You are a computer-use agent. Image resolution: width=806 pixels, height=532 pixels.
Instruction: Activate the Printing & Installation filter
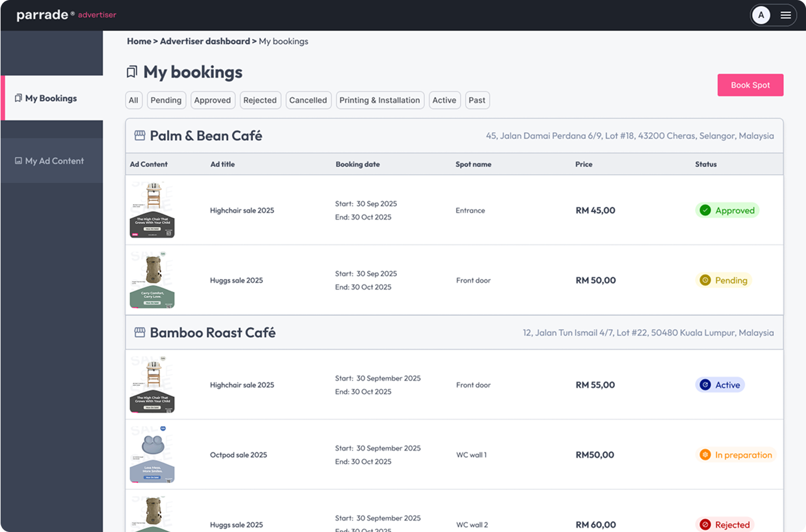[379, 100]
